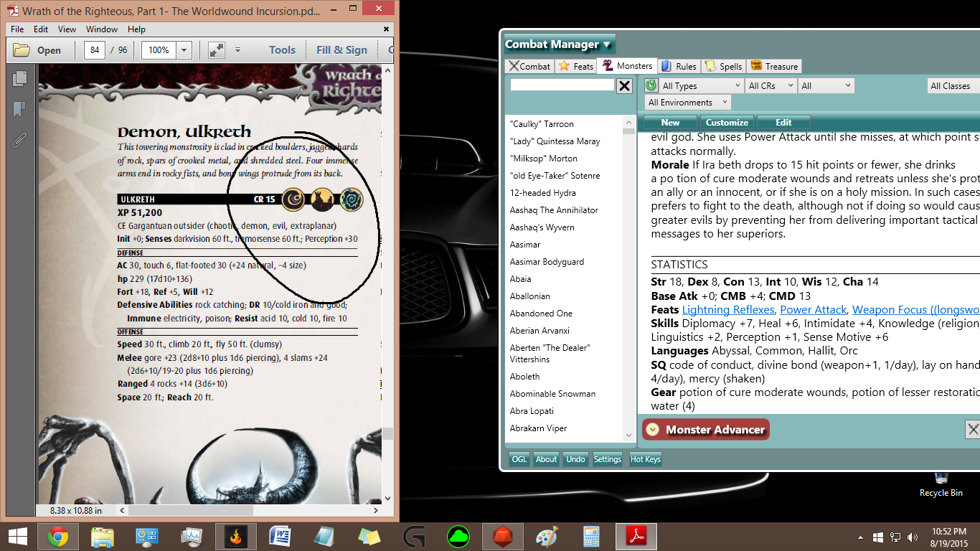Open the Page Thumbnails panel in Reader sidebar
This screenshot has width=980, height=551.
19,79
